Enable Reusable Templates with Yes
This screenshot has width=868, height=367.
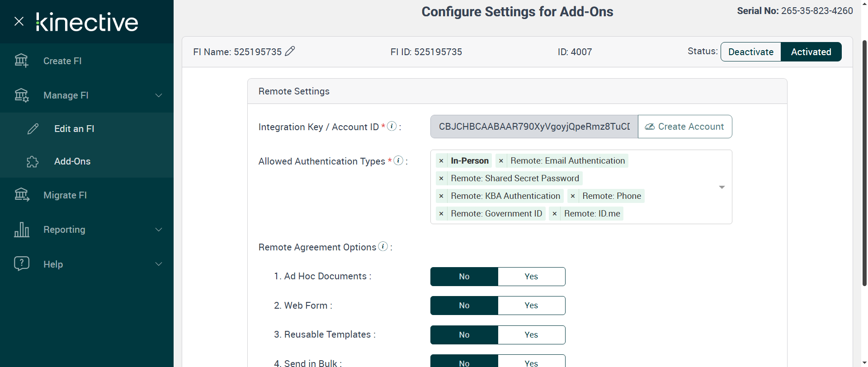click(531, 335)
